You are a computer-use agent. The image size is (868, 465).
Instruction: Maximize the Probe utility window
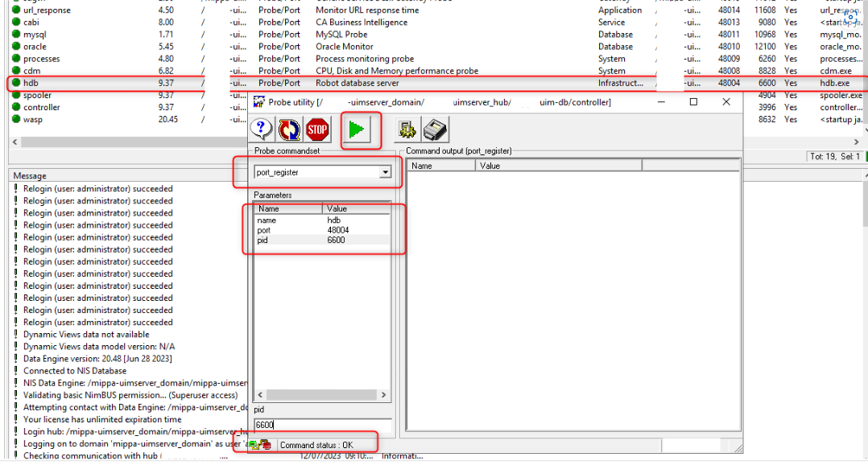[x=693, y=101]
